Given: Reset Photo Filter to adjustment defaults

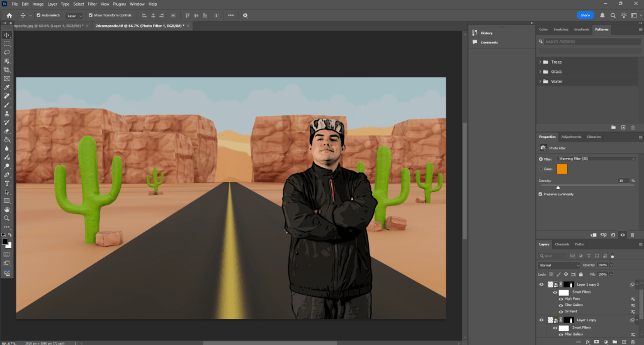Looking at the screenshot, I should pyautogui.click(x=613, y=235).
